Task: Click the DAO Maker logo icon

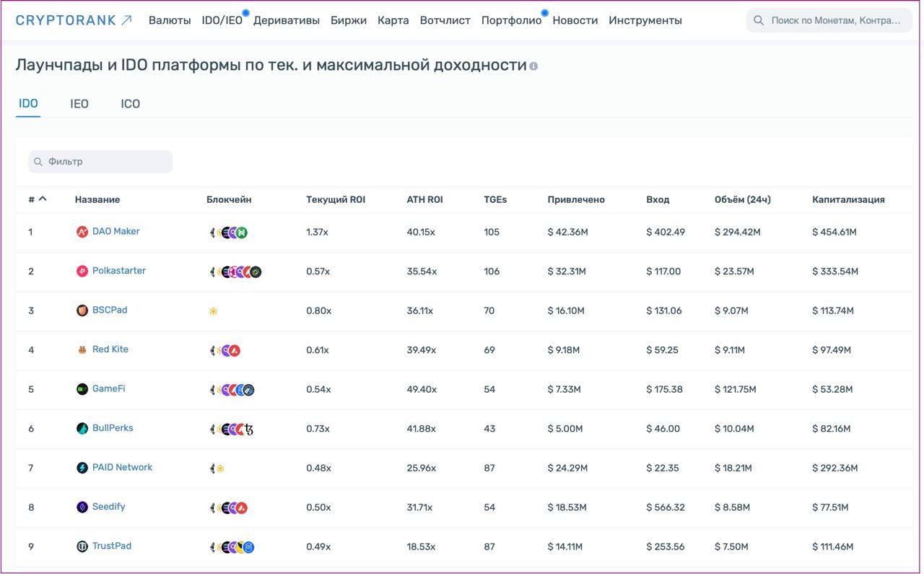Action: [82, 232]
